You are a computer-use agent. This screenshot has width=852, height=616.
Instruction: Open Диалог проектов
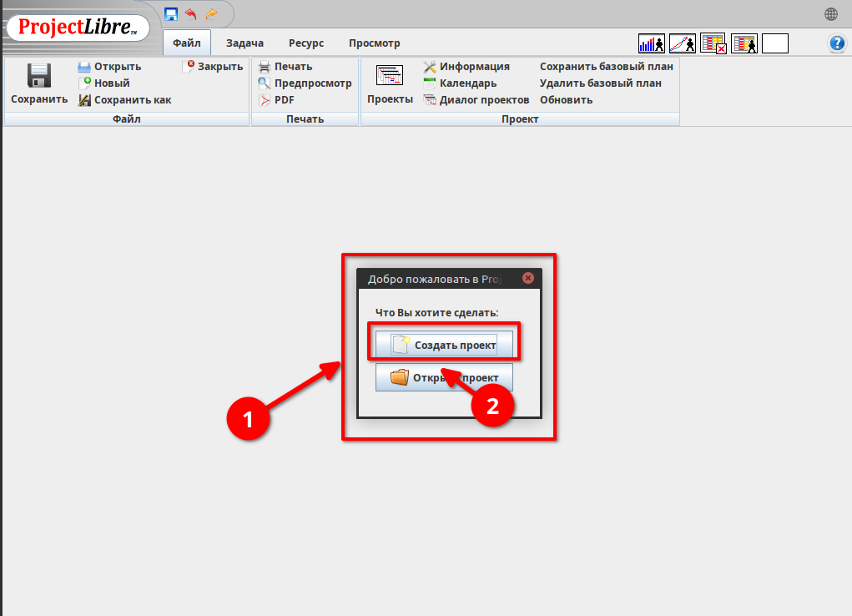476,100
